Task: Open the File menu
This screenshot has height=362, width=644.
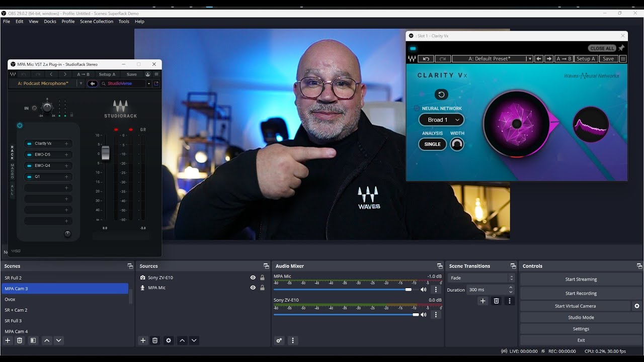Action: (7, 22)
